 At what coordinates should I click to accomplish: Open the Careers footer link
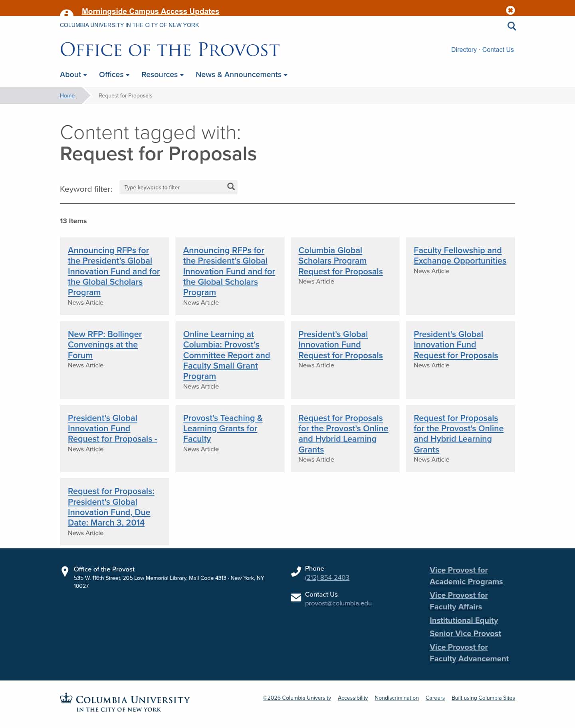coord(435,698)
